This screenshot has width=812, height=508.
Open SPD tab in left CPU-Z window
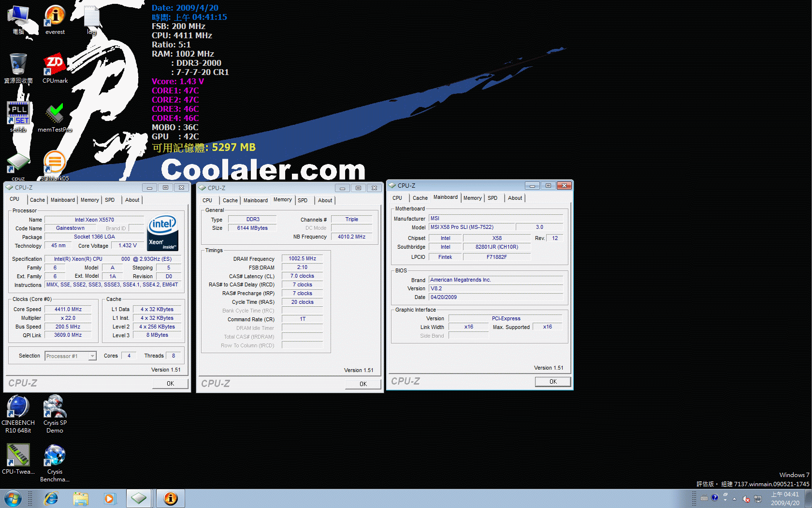point(110,200)
